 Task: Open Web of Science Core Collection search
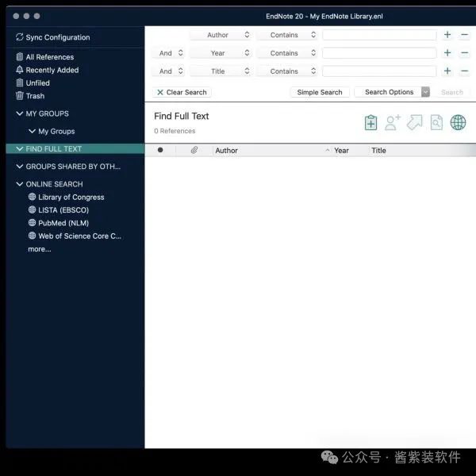75,236
